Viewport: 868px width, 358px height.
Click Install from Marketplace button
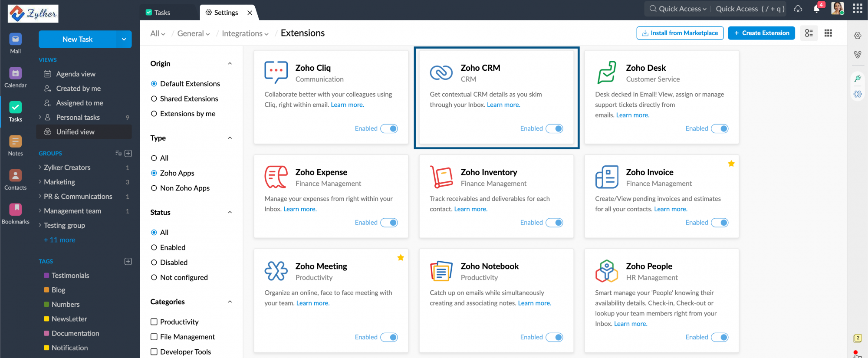(x=680, y=33)
